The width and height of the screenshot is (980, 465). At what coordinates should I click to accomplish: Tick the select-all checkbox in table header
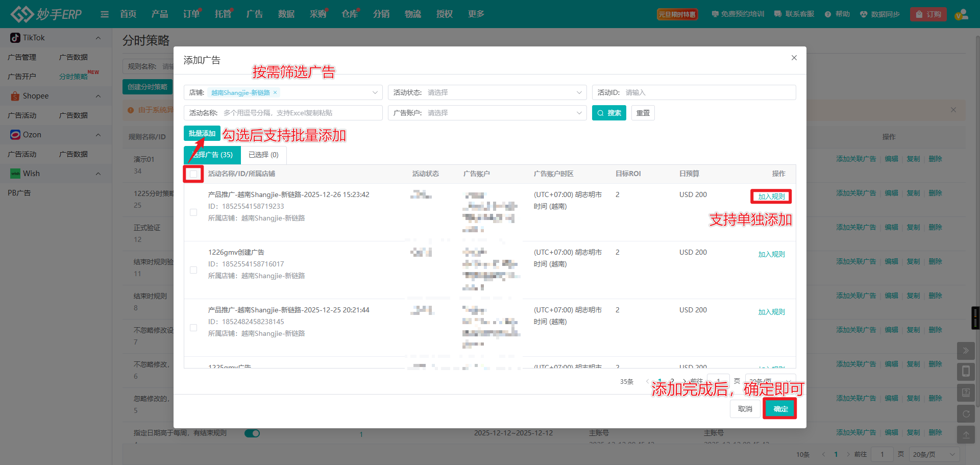[x=193, y=174]
